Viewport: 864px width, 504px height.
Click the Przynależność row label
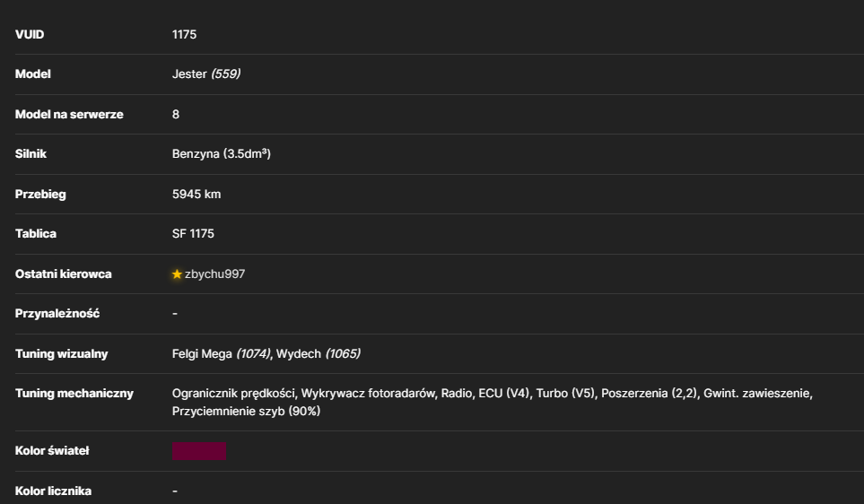point(57,313)
